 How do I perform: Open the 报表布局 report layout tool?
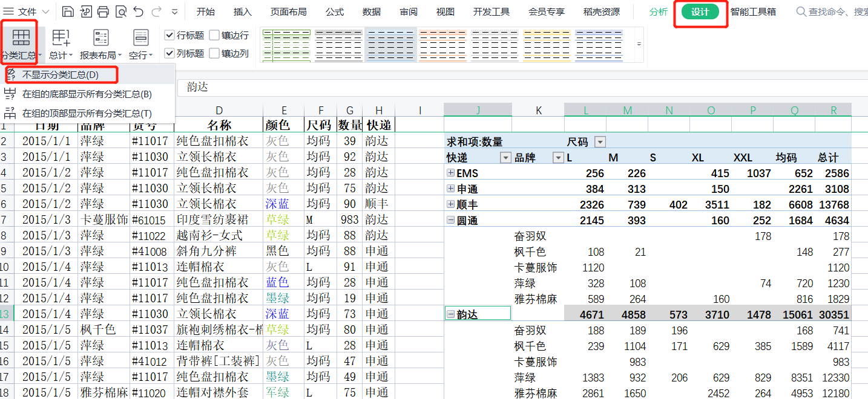(x=100, y=44)
